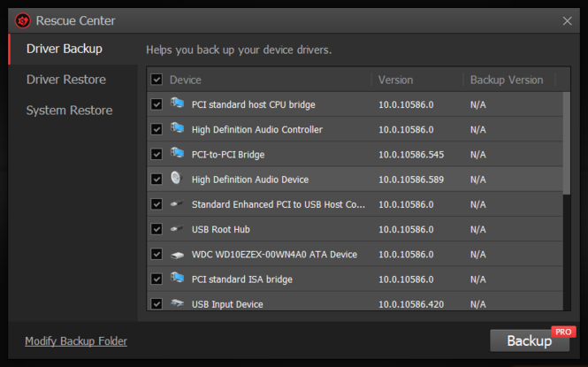Click the High Definition Audio Device speaker icon

176,178
